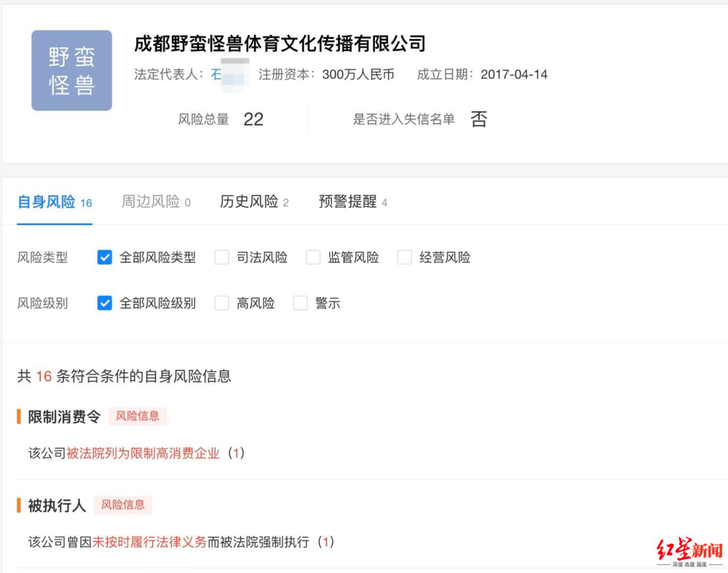Click the 风险信息 tag beside 被执行人

123,505
